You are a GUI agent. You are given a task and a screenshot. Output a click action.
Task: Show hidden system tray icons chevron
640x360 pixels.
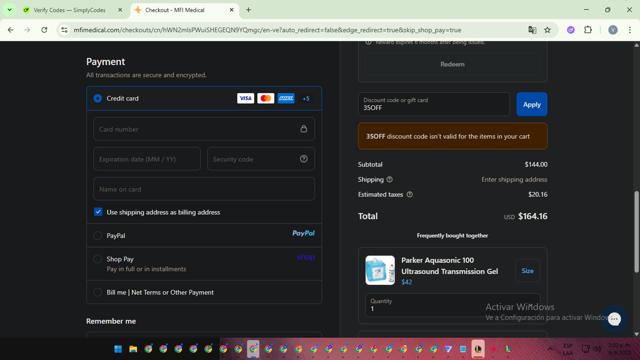pyautogui.click(x=550, y=349)
